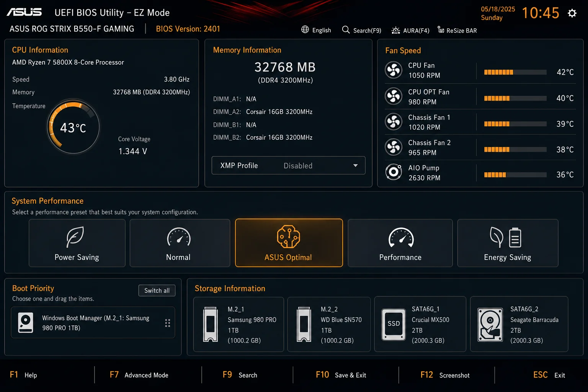Click the M.2_1 Samsung drive icon
588x392 pixels.
pos(210,324)
